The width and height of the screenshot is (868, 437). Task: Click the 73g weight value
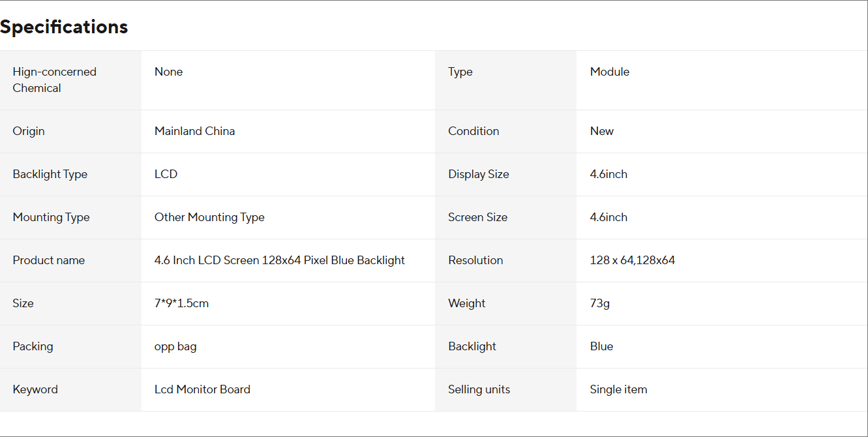(599, 303)
